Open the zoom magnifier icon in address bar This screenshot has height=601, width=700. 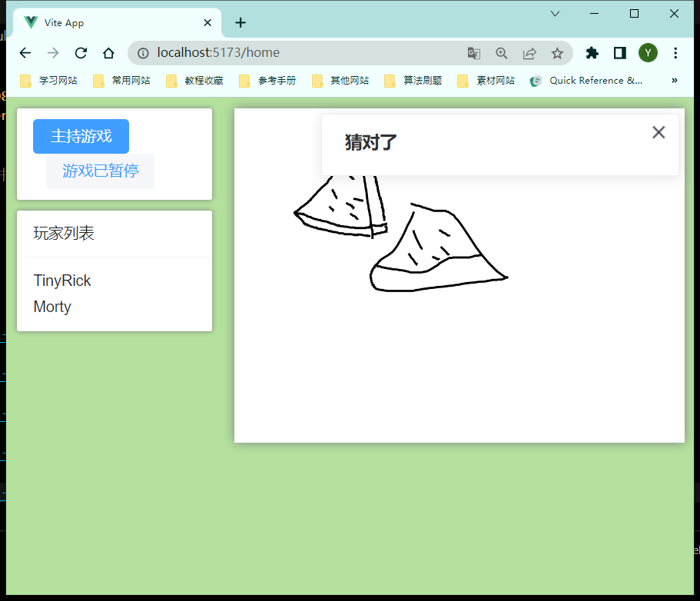coord(502,53)
